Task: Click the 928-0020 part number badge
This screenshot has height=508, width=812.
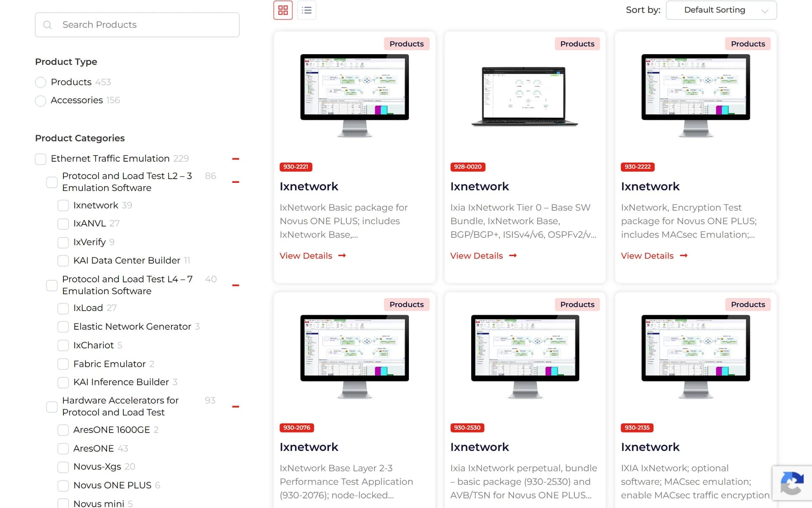Action: (x=468, y=167)
